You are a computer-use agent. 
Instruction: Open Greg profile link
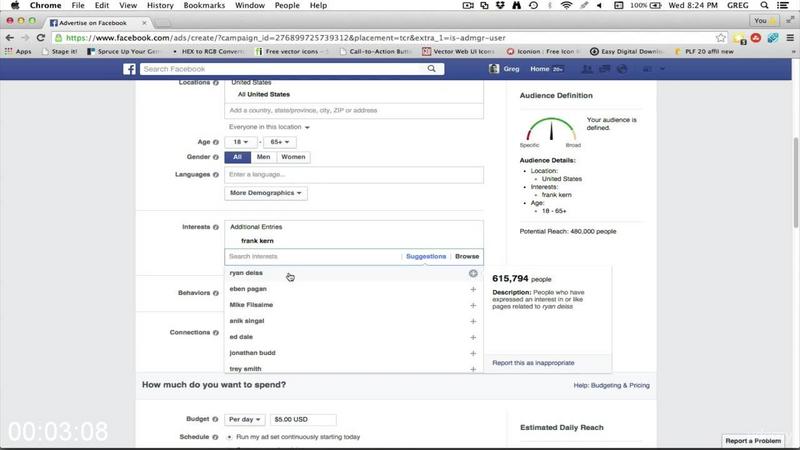point(504,69)
